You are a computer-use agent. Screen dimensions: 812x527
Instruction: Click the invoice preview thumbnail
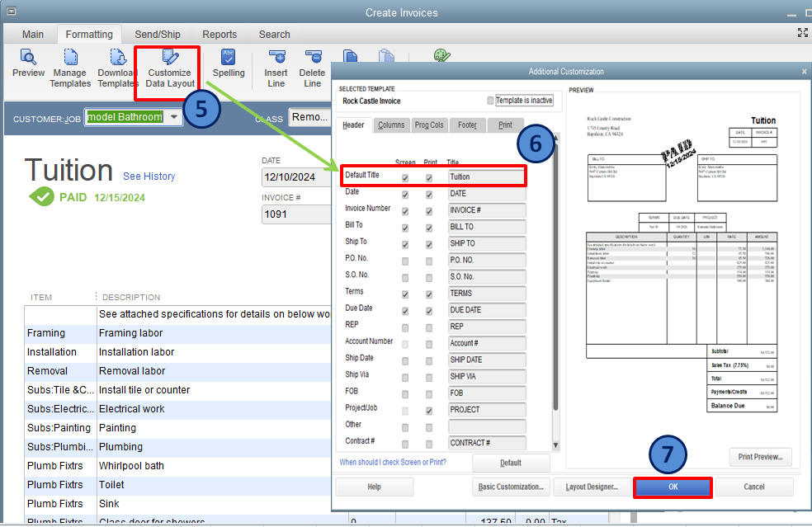coord(682,264)
